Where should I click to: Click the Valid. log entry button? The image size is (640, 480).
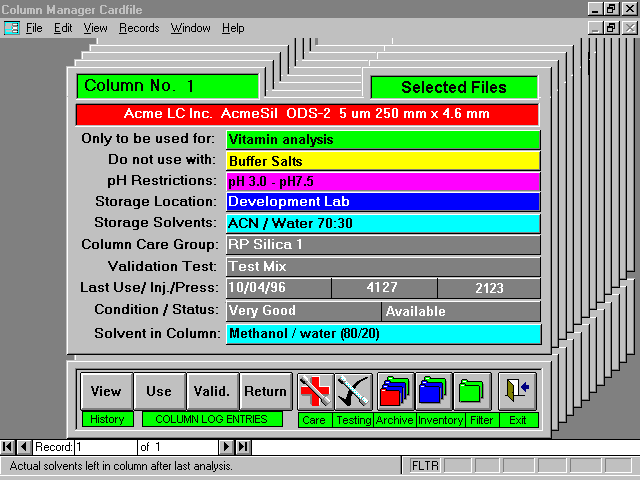pos(212,391)
